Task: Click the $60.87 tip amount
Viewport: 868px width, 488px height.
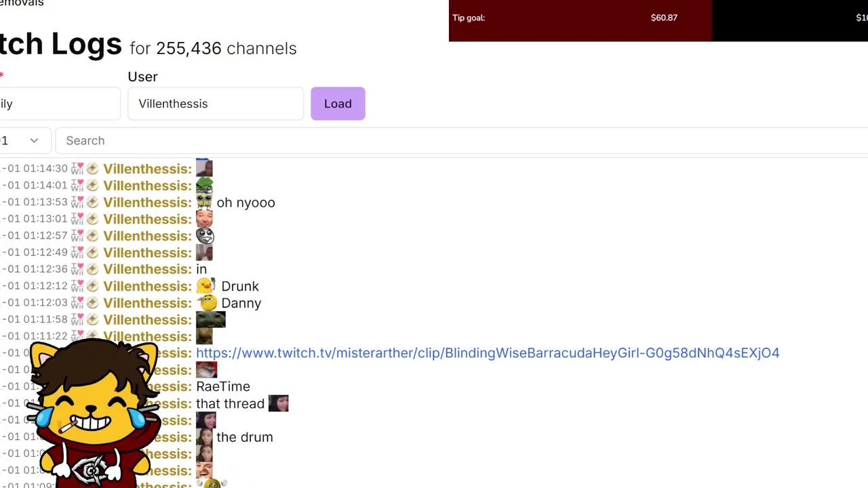Action: [x=664, y=18]
